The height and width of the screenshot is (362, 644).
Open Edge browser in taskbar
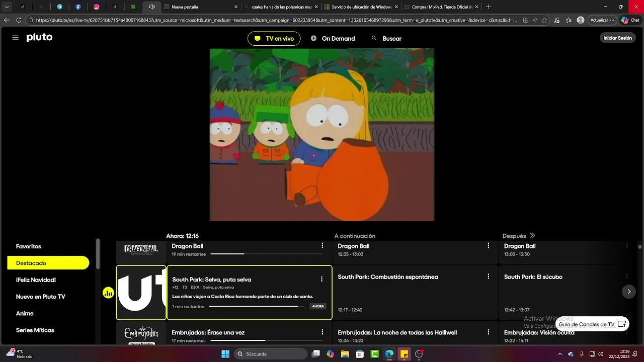point(389,354)
